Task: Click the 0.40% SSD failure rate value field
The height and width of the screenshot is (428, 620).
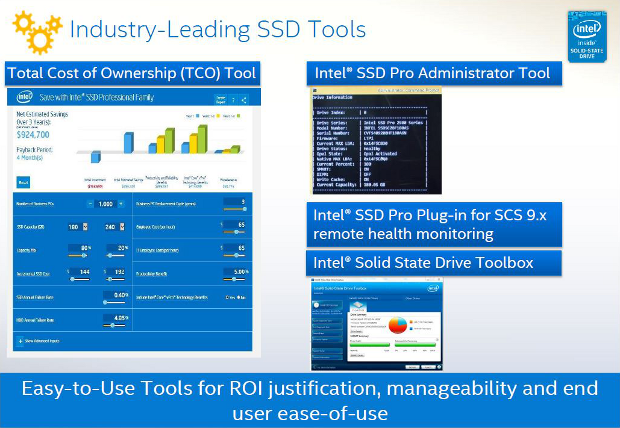Action: tap(115, 295)
